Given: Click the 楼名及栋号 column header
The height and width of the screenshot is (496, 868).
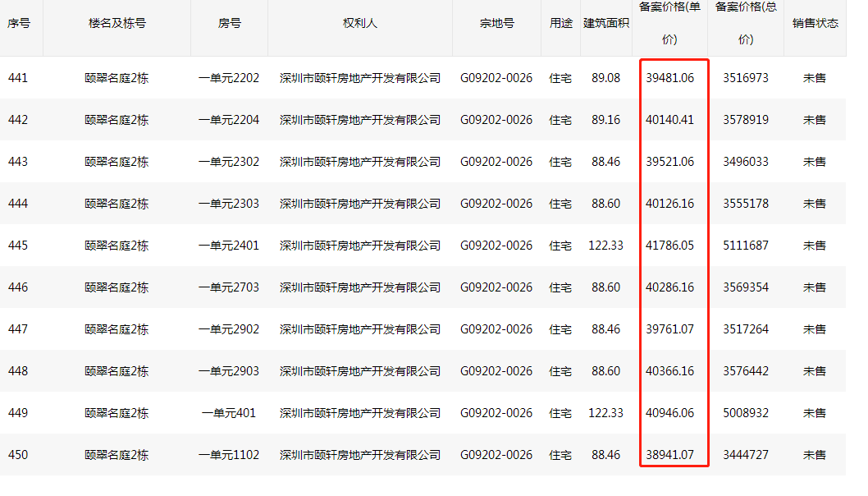Looking at the screenshot, I should coord(117,23).
